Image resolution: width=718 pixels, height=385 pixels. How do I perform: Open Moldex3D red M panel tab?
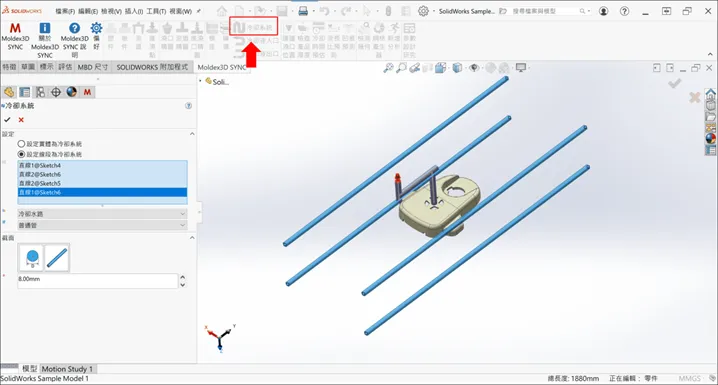[87, 92]
